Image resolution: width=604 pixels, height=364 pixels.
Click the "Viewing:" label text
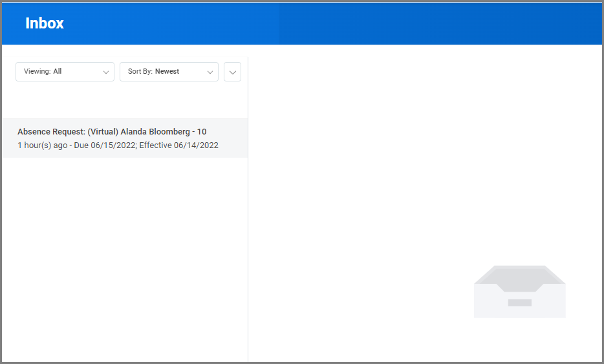tap(37, 72)
